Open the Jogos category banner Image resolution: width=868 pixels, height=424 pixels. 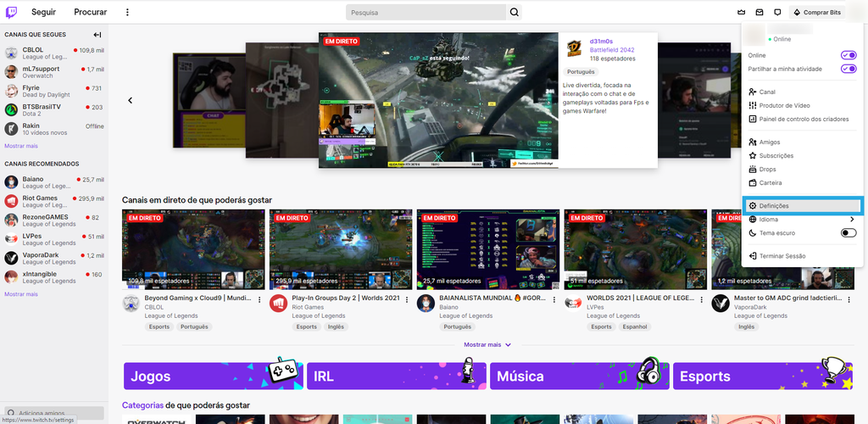pos(213,376)
